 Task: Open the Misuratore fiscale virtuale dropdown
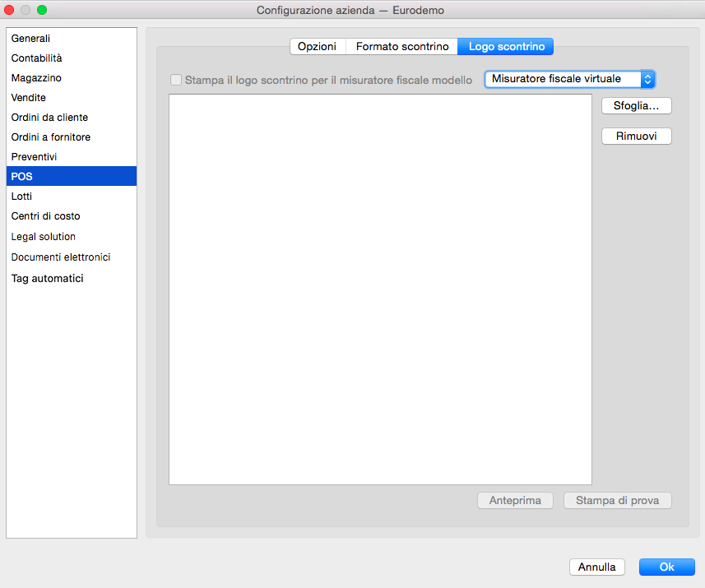(569, 79)
